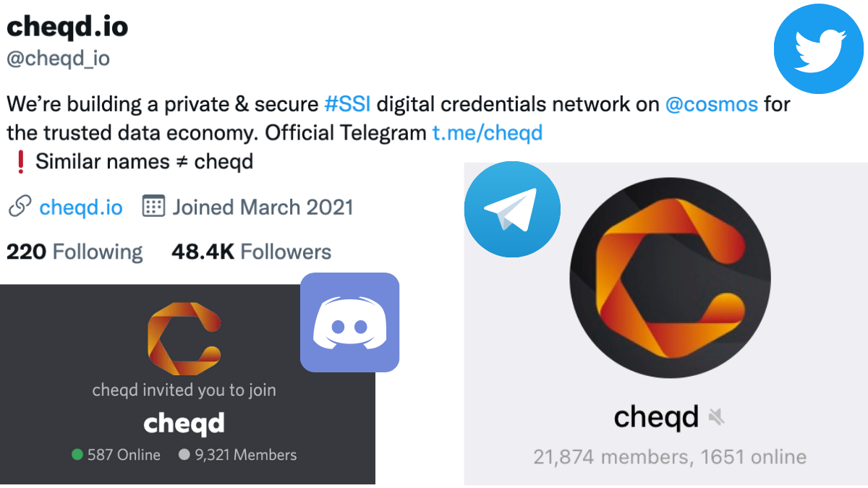This screenshot has width=868, height=488.
Task: View the 220 Following list
Action: pyautogui.click(x=75, y=252)
